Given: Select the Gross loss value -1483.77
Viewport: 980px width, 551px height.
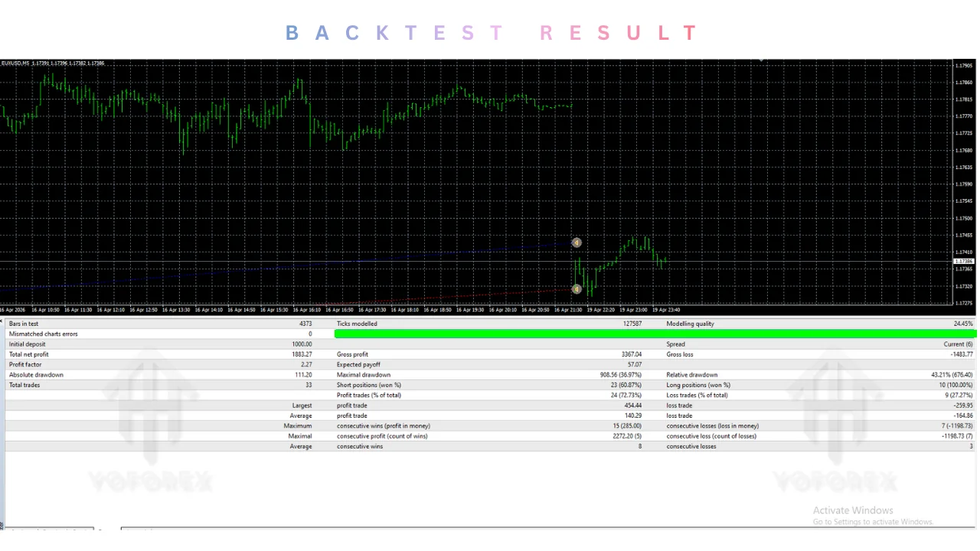Looking at the screenshot, I should click(962, 354).
